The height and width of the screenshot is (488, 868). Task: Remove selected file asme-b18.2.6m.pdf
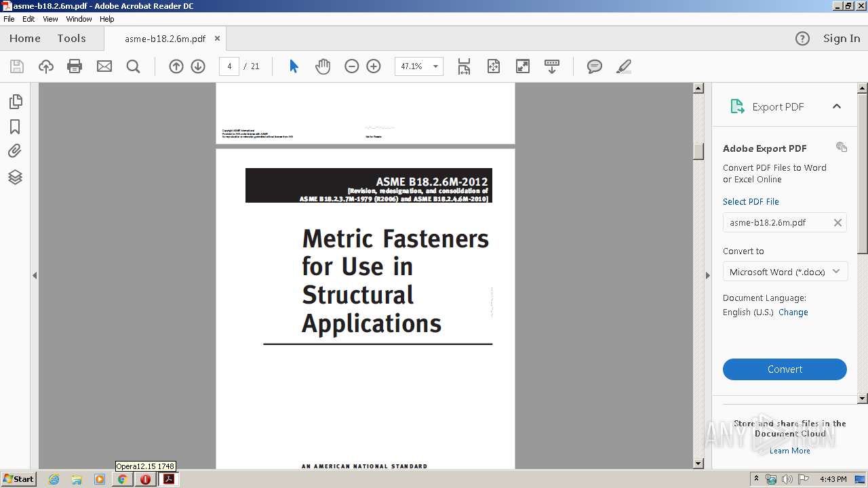click(837, 222)
